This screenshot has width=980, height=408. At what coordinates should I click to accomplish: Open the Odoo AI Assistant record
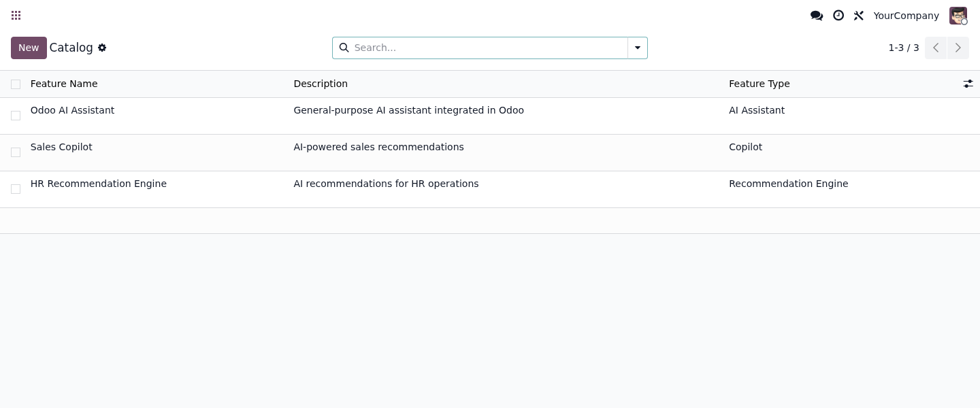coord(72,110)
